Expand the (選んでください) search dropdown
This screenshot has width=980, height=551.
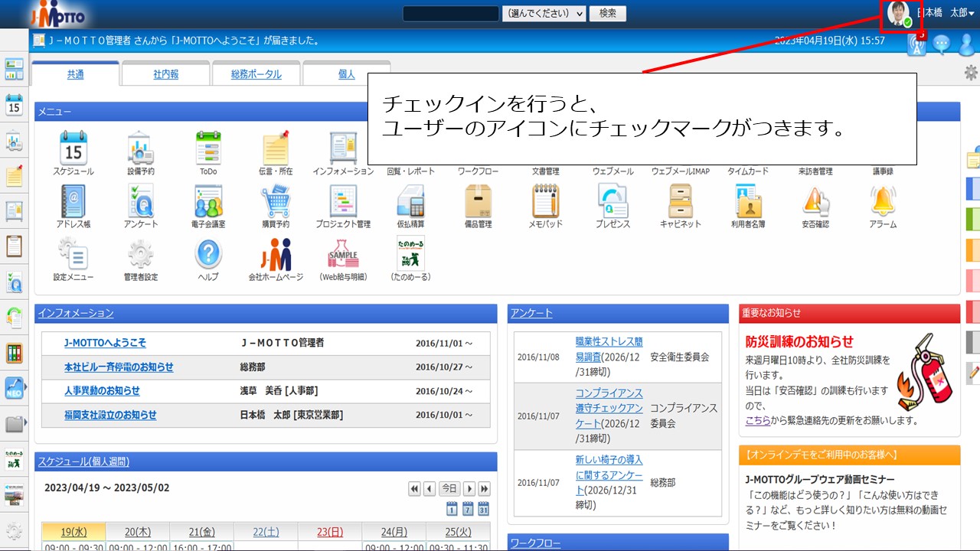[544, 14]
